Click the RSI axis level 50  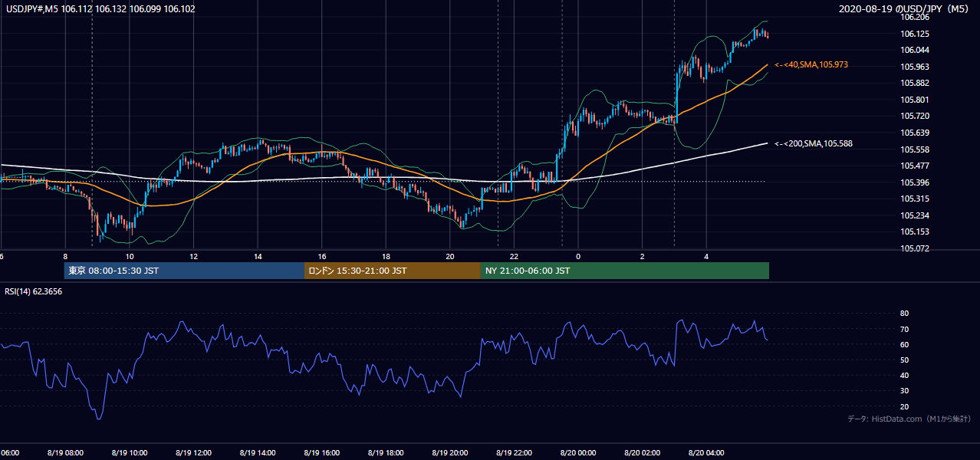[x=905, y=360]
